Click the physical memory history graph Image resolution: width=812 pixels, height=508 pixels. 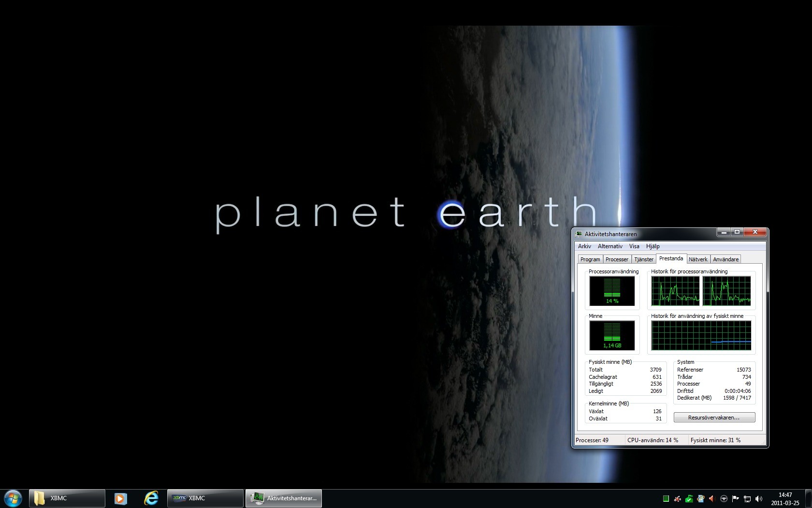click(701, 335)
